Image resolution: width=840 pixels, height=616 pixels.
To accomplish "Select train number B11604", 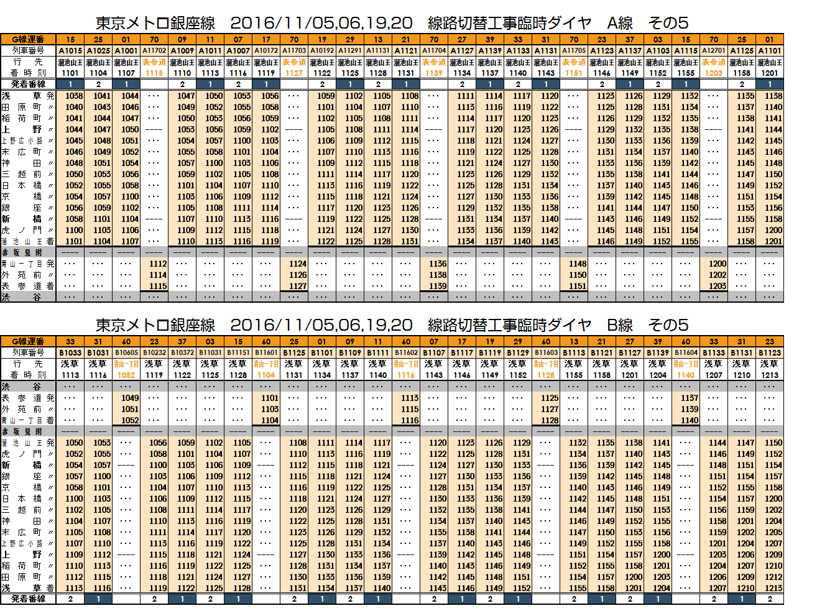I will pos(686,352).
